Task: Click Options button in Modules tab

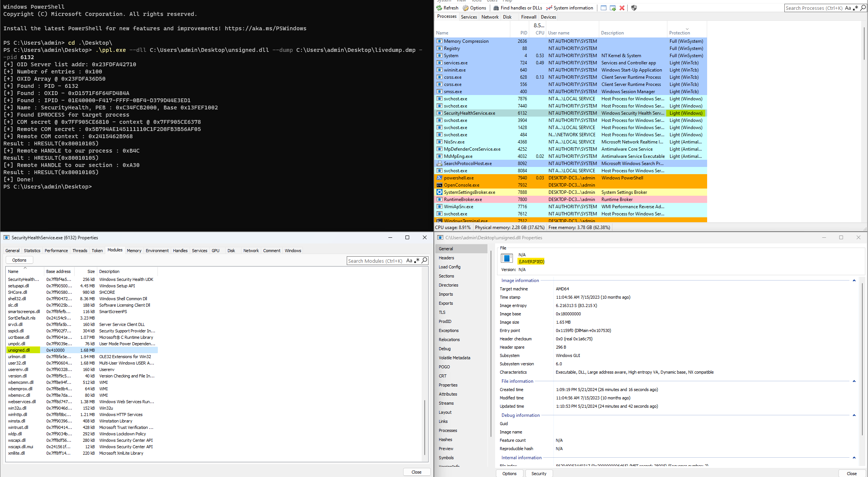Action: (x=19, y=260)
